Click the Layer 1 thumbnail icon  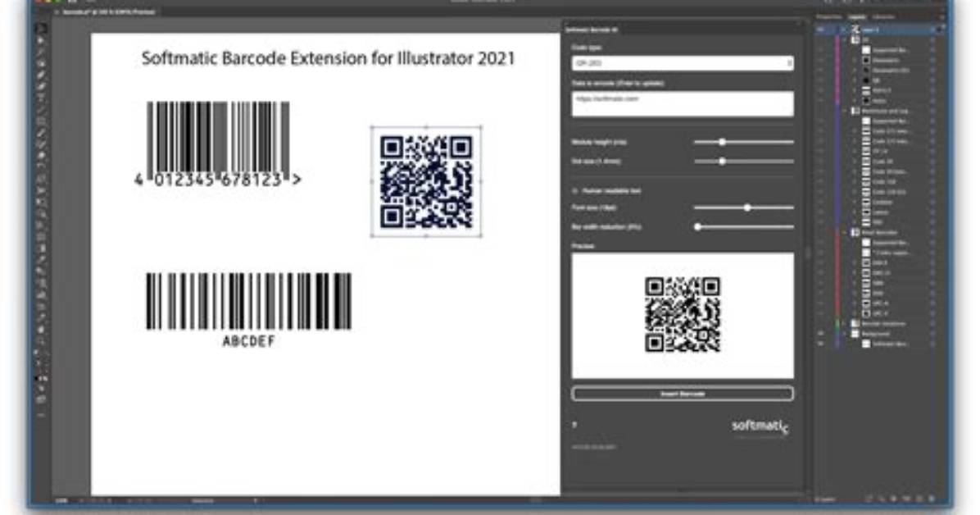(855, 30)
